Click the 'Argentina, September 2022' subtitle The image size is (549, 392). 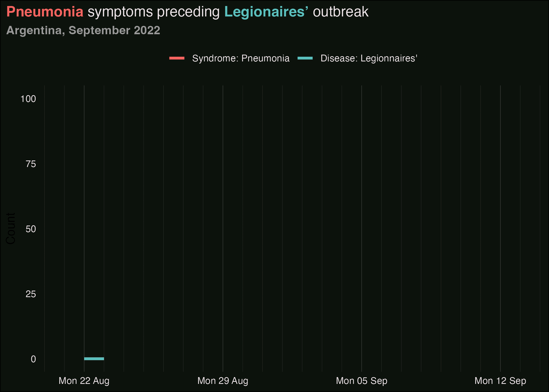click(83, 30)
